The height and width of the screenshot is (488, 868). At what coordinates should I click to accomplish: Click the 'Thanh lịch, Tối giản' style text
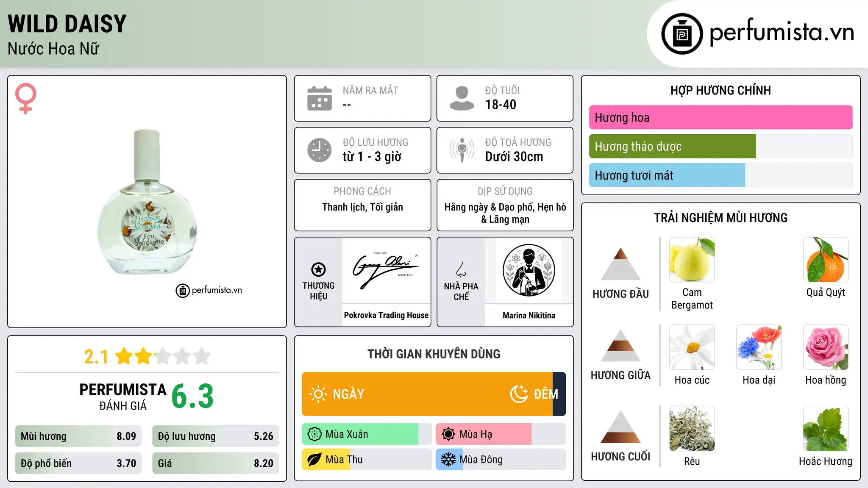pos(362,207)
